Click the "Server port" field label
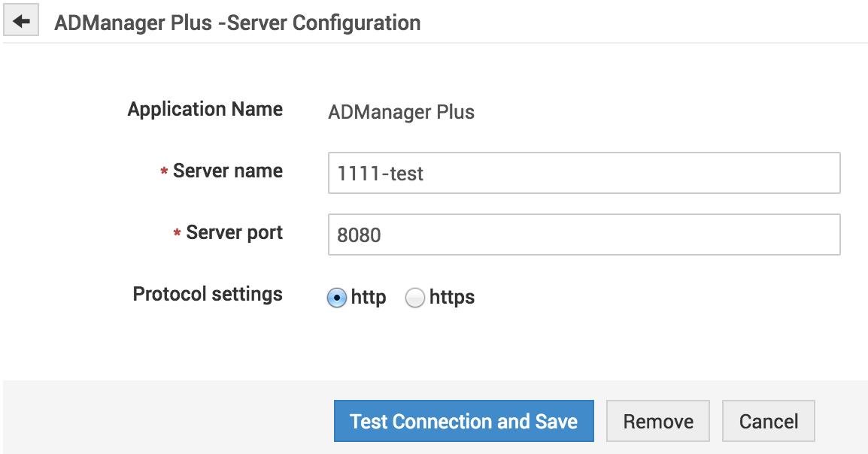Screen dimensions: 868x454 (x=235, y=233)
